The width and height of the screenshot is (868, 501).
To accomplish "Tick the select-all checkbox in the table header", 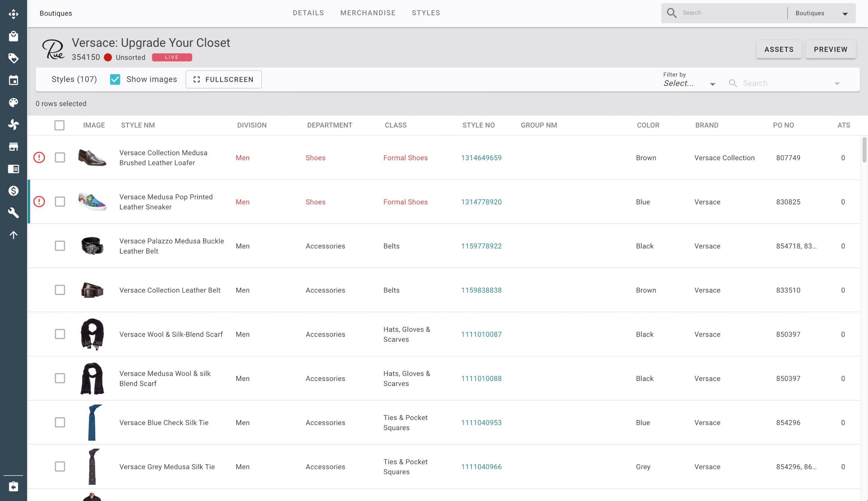I will pos(60,125).
